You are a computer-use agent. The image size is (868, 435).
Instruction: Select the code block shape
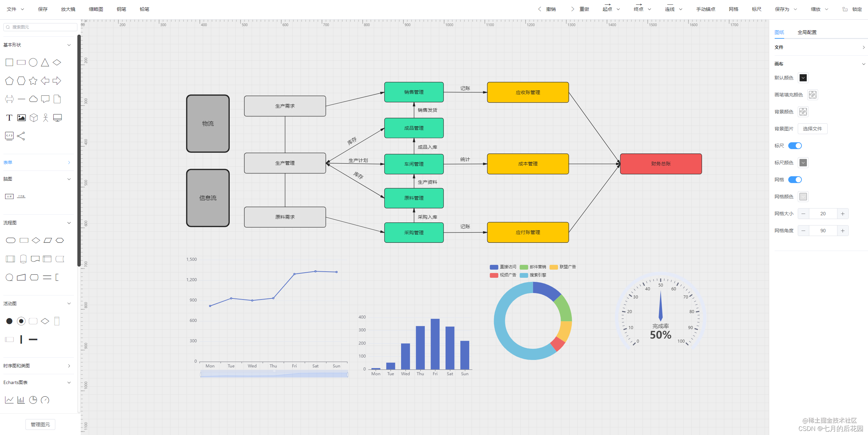pos(9,136)
